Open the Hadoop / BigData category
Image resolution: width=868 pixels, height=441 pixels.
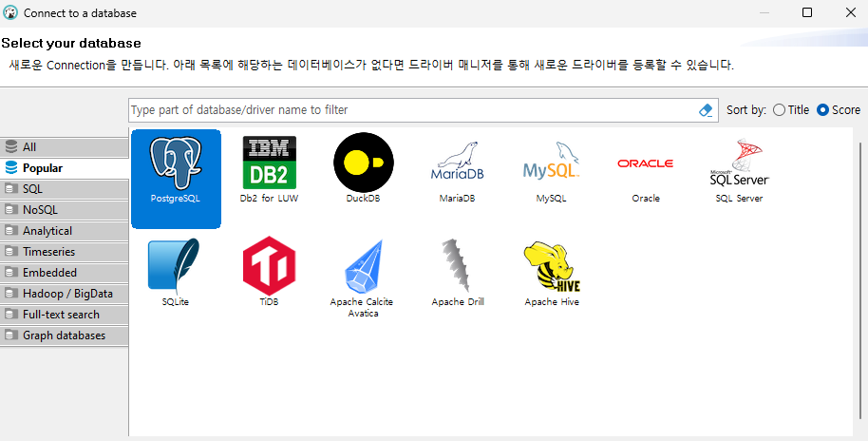tap(65, 294)
